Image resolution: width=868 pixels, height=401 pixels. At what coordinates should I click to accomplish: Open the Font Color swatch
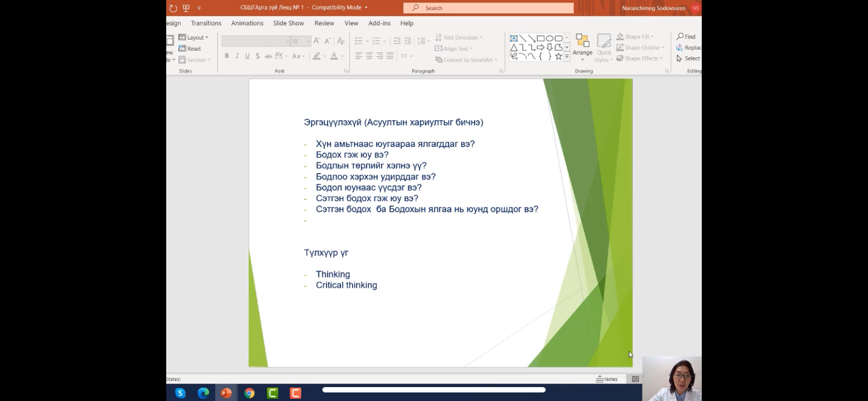[334, 56]
